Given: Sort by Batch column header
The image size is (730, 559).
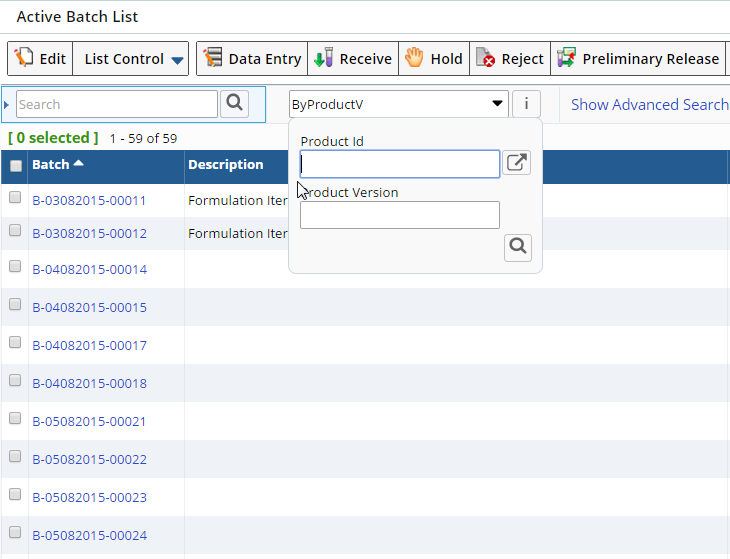Looking at the screenshot, I should pyautogui.click(x=51, y=165).
